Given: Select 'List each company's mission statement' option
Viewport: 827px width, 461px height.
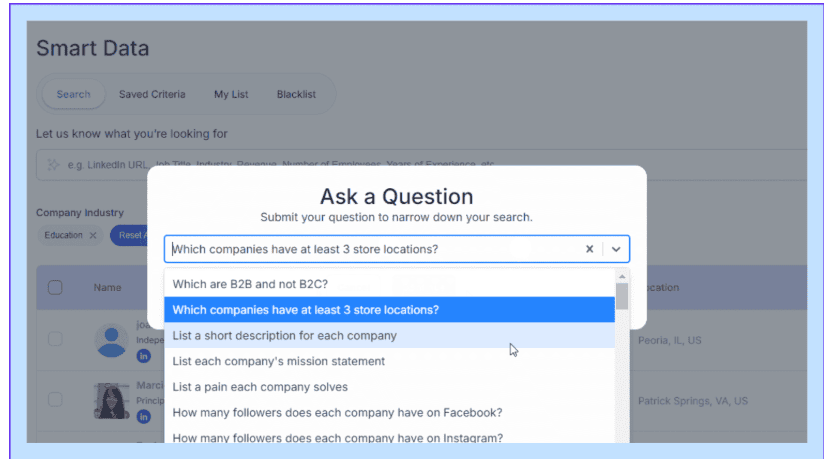Looking at the screenshot, I should [x=389, y=361].
